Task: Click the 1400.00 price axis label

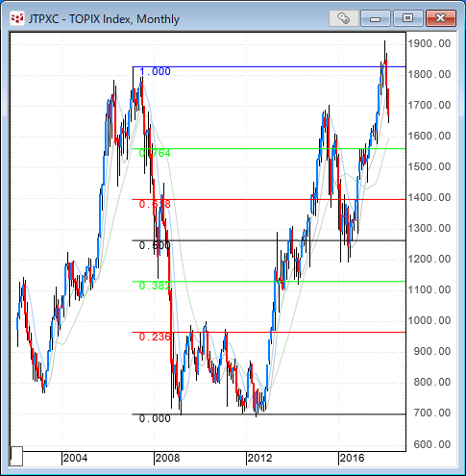Action: (x=429, y=197)
